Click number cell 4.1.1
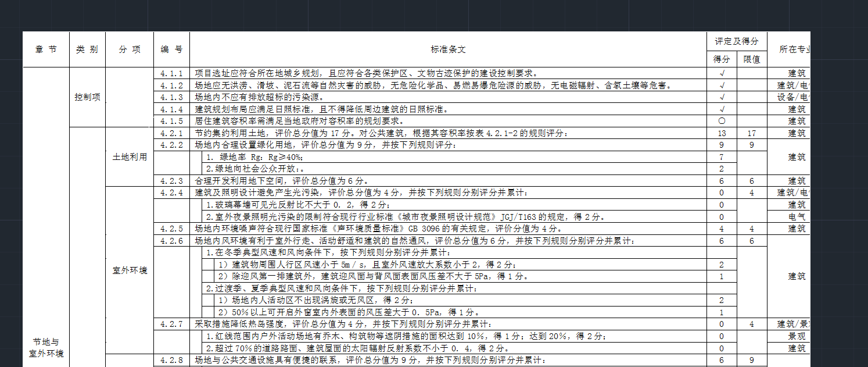The height and width of the screenshot is (367, 868). pos(172,74)
